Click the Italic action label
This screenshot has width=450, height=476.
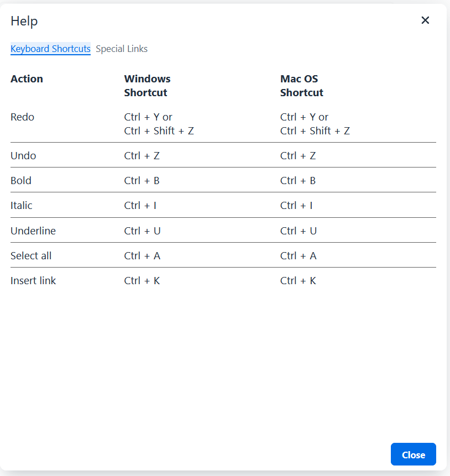click(x=22, y=205)
